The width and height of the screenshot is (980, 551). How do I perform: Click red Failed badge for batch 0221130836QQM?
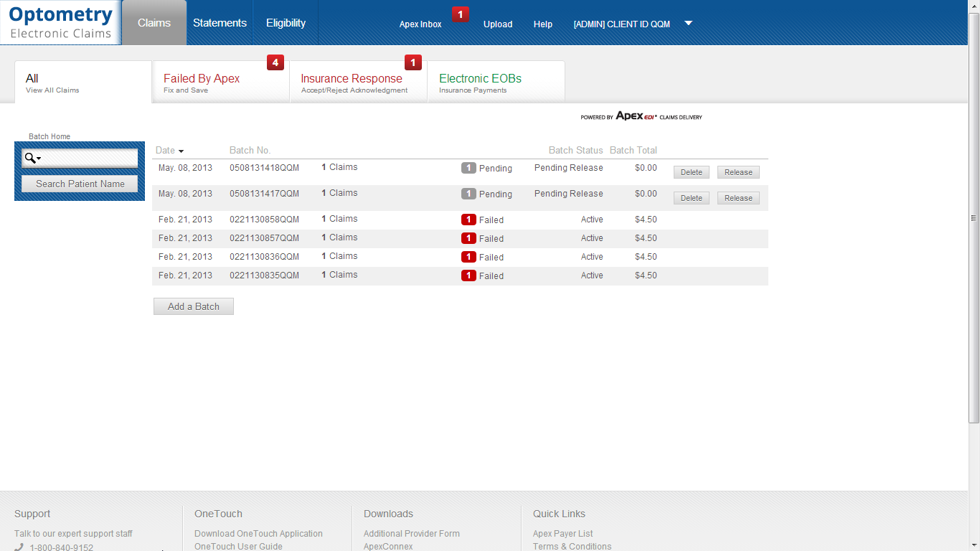(468, 257)
